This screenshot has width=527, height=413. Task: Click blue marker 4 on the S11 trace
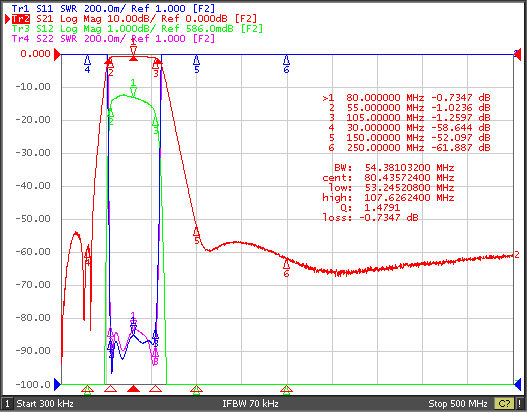click(x=87, y=64)
